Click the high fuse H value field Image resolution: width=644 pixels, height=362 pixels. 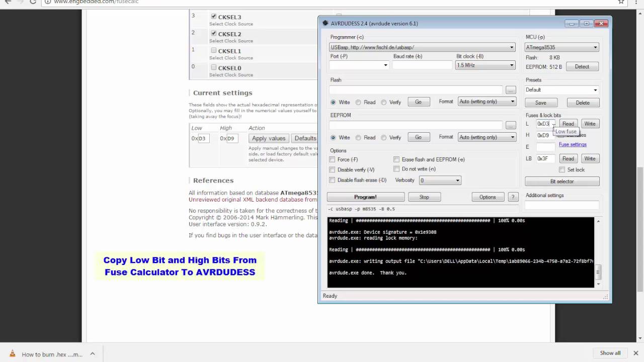point(545,135)
